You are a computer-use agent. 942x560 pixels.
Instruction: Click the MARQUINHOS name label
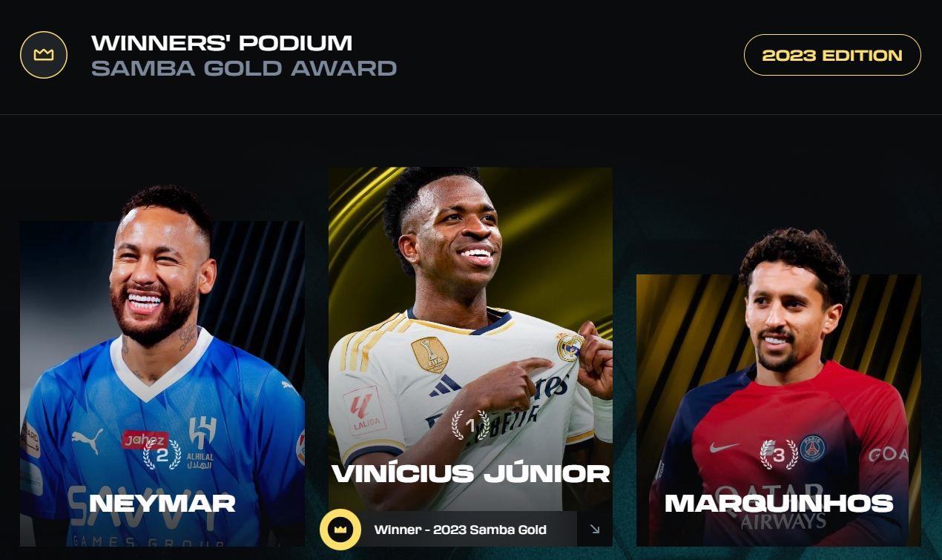779,503
